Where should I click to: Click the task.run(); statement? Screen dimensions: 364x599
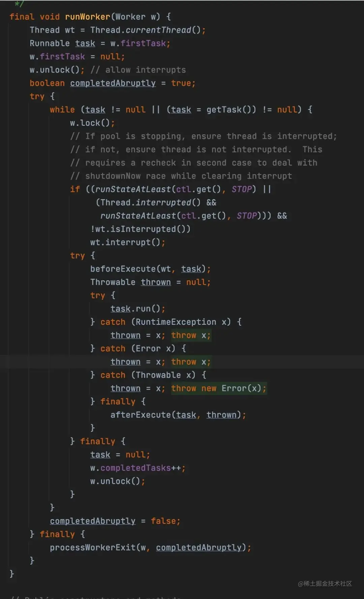(x=138, y=309)
